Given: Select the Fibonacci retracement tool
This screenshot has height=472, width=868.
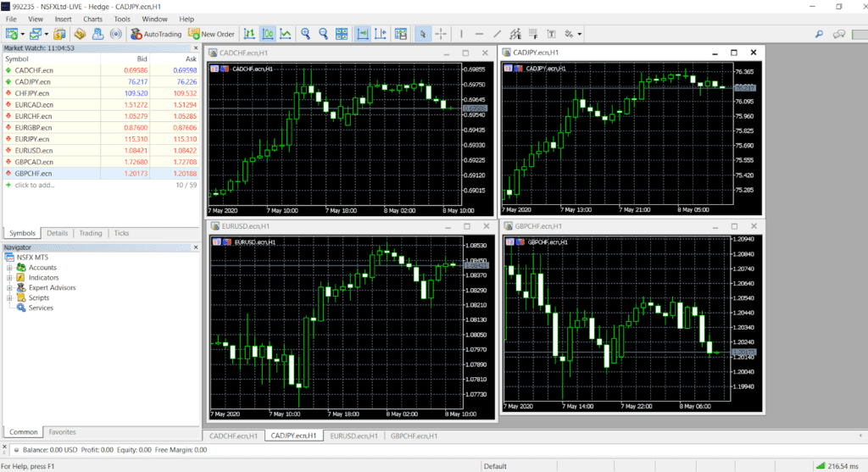Looking at the screenshot, I should pyautogui.click(x=533, y=34).
